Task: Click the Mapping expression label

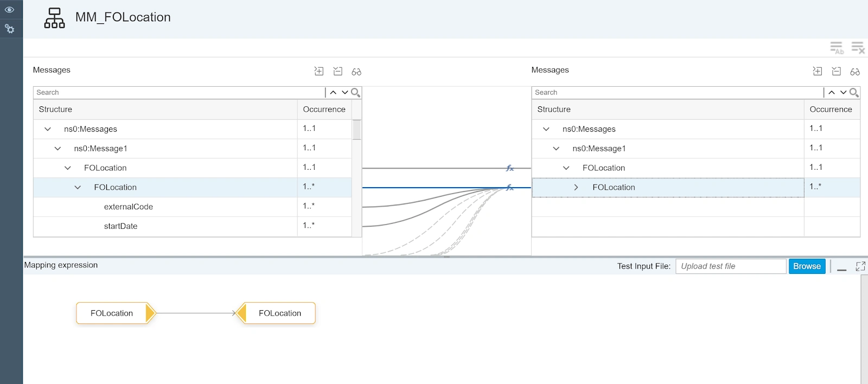Action: tap(61, 265)
